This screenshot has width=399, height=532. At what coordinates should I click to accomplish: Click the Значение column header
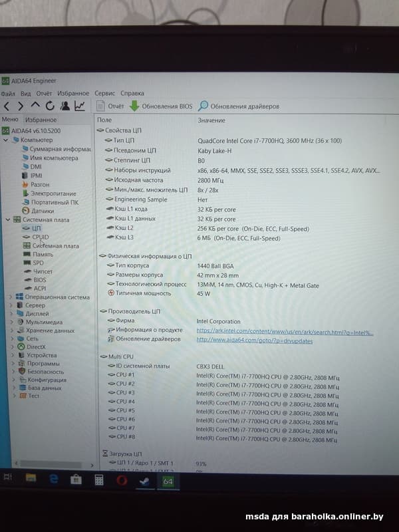pos(211,120)
